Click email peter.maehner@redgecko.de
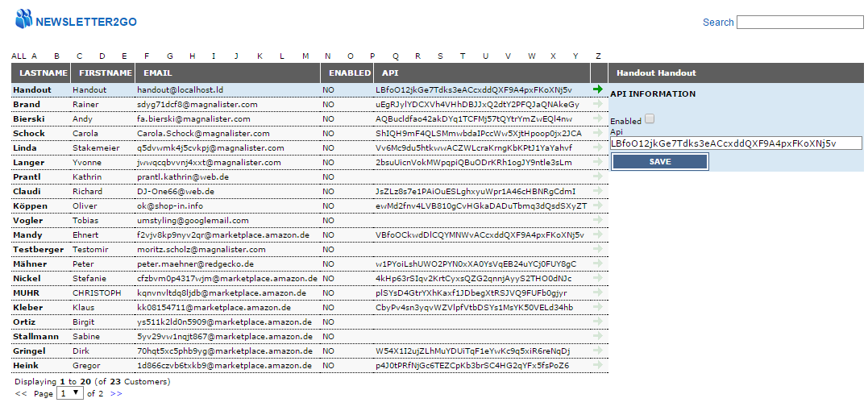Viewport: 868px width, 415px height. 195,264
